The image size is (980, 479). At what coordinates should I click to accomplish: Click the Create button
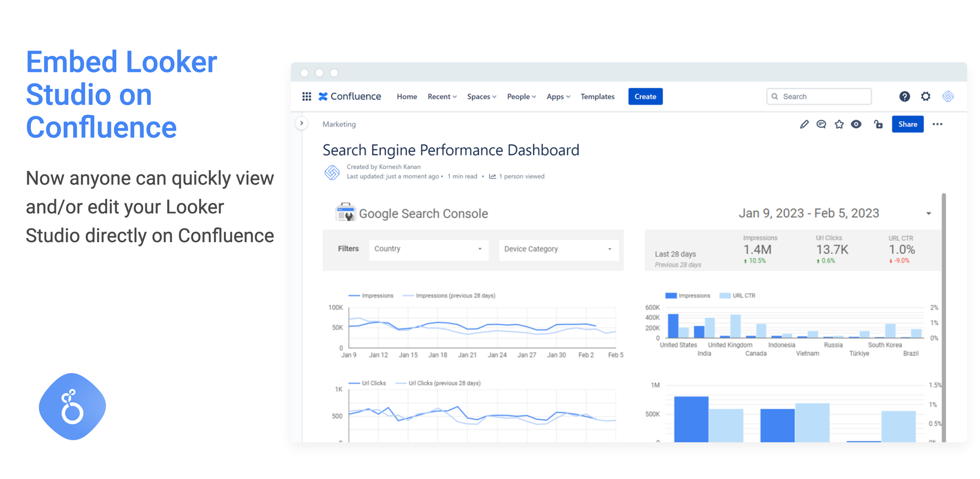click(645, 96)
